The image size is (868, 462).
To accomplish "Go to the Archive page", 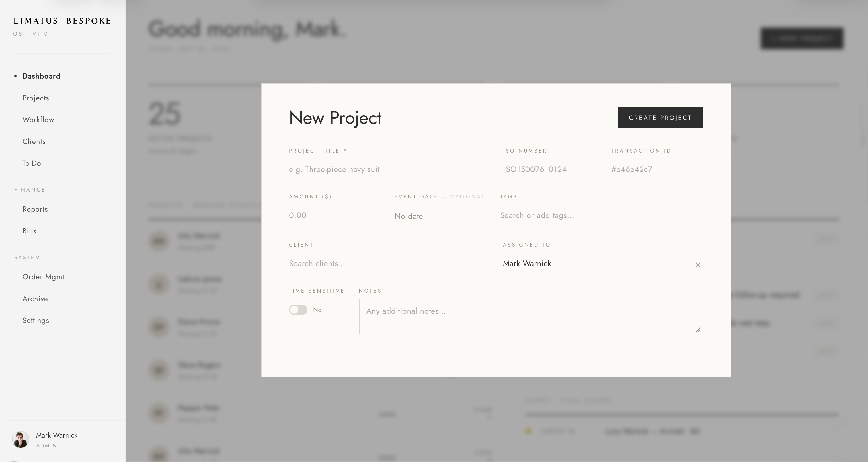I will tap(35, 299).
